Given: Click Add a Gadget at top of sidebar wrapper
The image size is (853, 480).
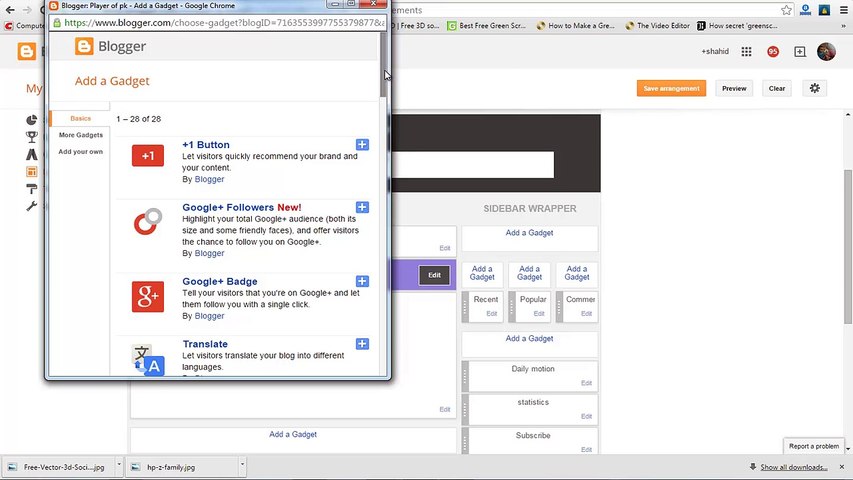Looking at the screenshot, I should click(529, 233).
